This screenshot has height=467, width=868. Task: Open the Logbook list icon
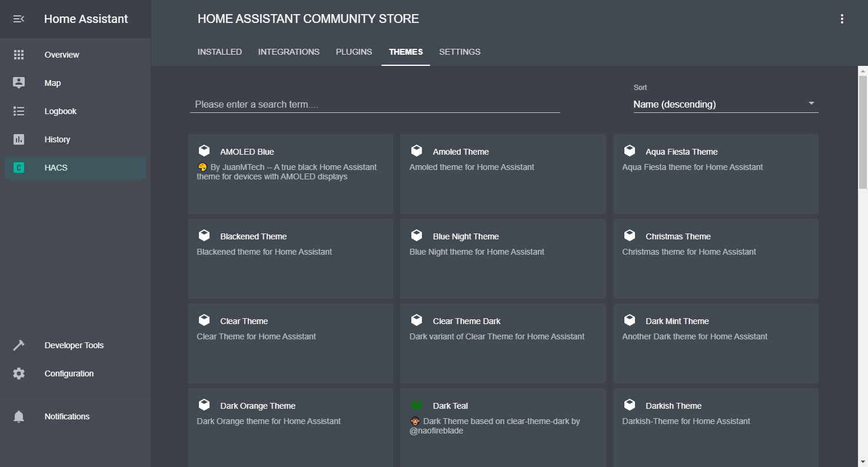click(x=19, y=111)
